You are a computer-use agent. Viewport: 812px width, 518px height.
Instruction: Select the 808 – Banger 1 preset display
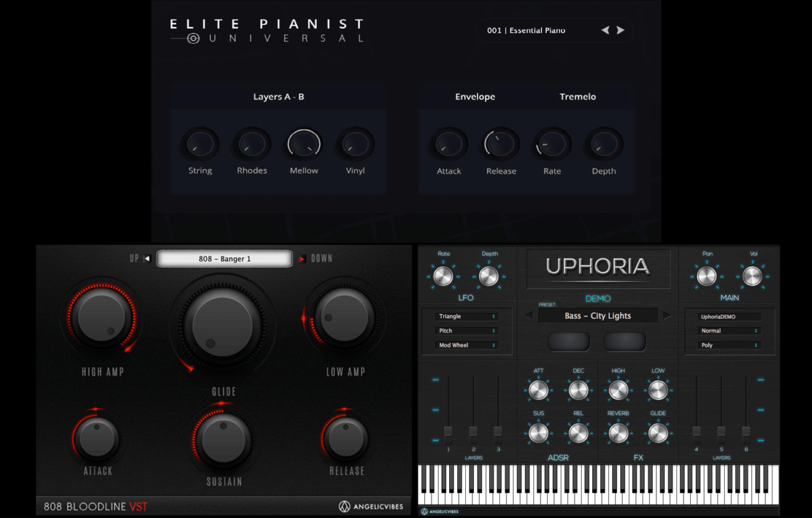(224, 258)
